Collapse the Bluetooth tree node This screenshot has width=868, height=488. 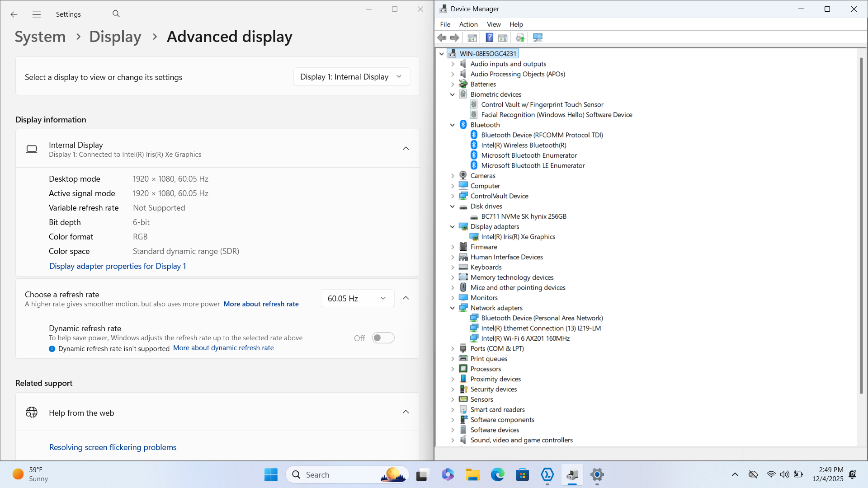pyautogui.click(x=453, y=125)
